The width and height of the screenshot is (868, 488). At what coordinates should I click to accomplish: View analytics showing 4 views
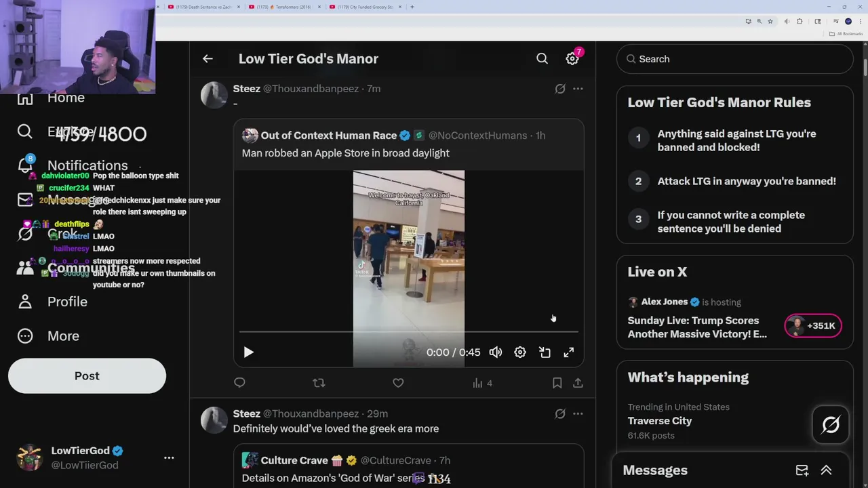(482, 383)
